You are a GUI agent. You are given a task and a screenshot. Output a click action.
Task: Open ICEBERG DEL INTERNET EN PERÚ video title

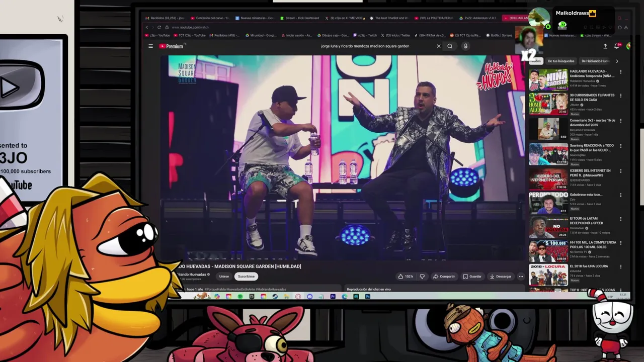click(590, 172)
